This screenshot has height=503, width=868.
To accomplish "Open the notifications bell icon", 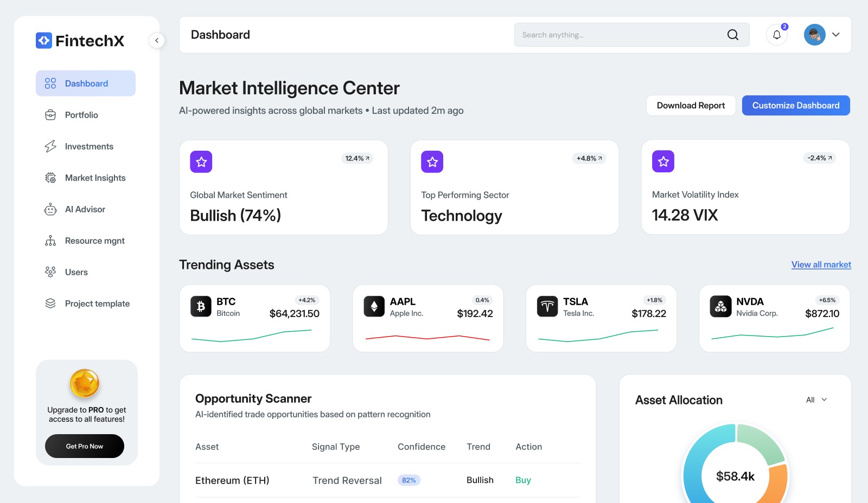I will 777,34.
